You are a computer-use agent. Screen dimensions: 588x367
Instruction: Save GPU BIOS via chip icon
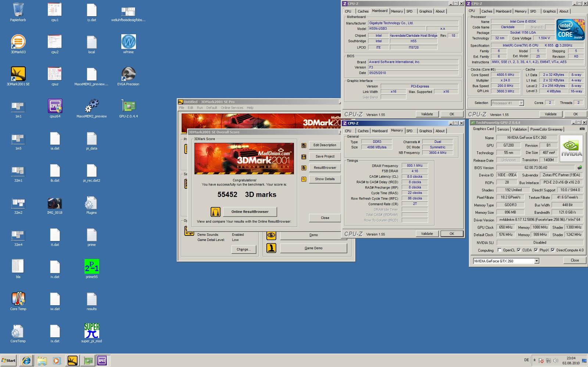tap(580, 168)
